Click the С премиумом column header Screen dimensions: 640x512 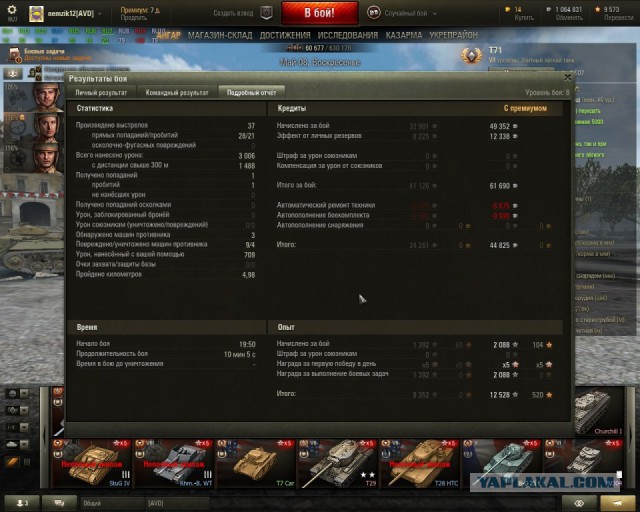click(x=525, y=109)
